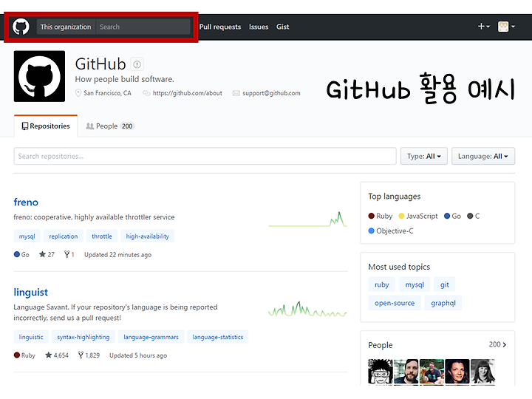Image resolution: width=532 pixels, height=399 pixels.
Task: Select Objective-C in Top languages
Action: coord(391,231)
